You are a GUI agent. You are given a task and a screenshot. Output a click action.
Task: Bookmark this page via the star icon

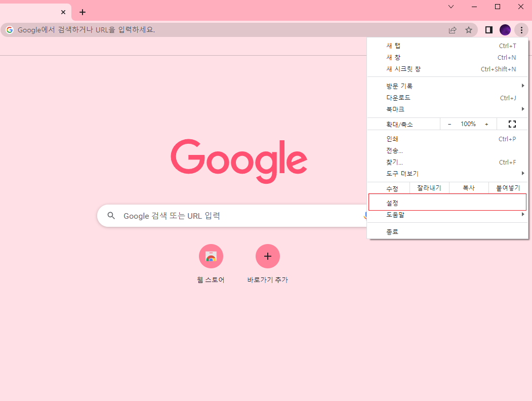click(x=469, y=30)
